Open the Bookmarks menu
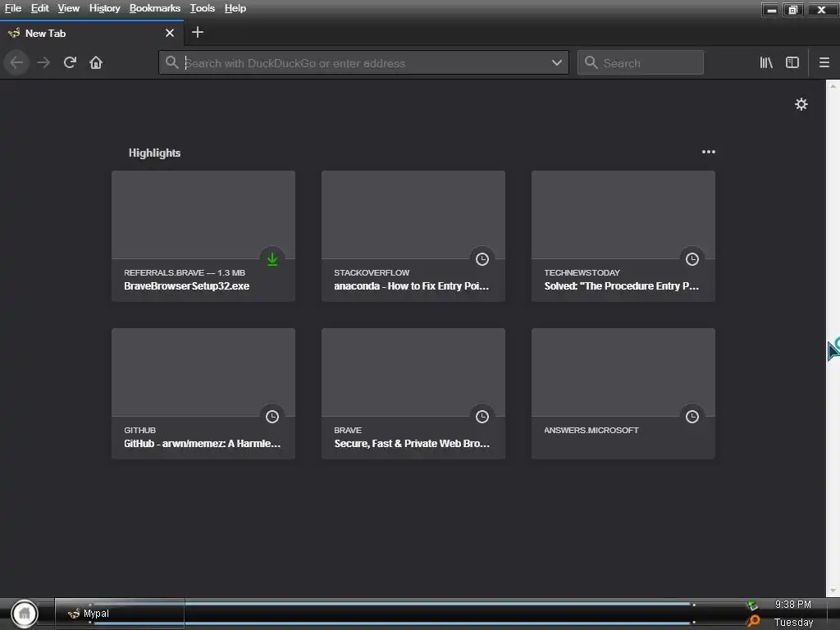The image size is (840, 630). tap(155, 8)
